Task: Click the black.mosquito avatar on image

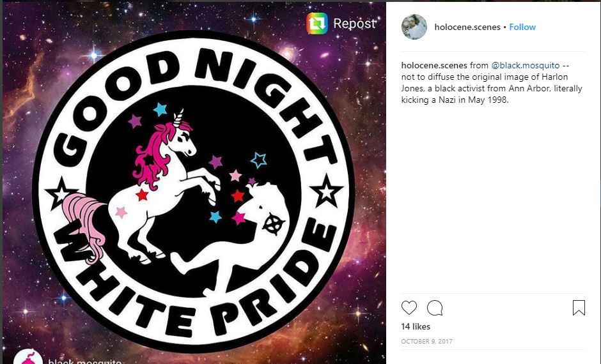Action: coord(28,357)
